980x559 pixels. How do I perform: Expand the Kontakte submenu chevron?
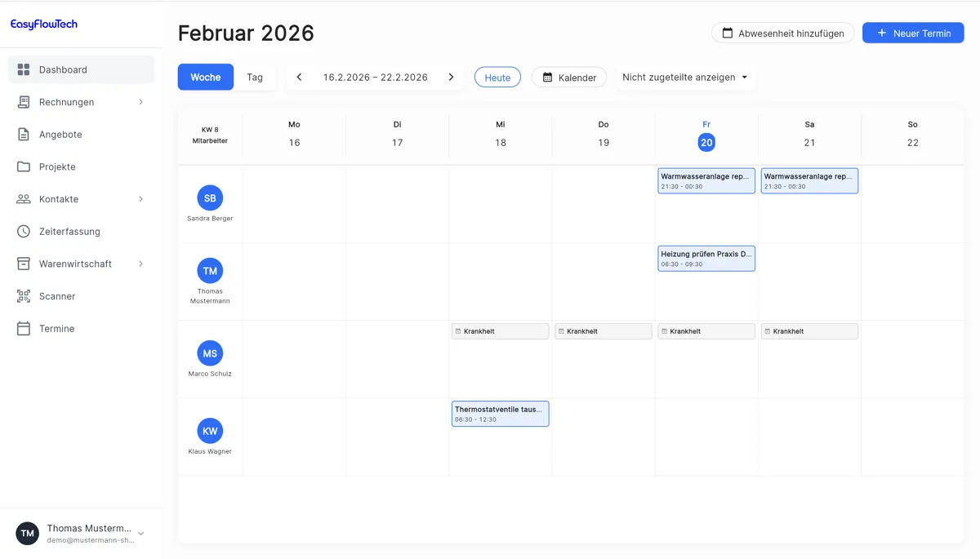(140, 199)
